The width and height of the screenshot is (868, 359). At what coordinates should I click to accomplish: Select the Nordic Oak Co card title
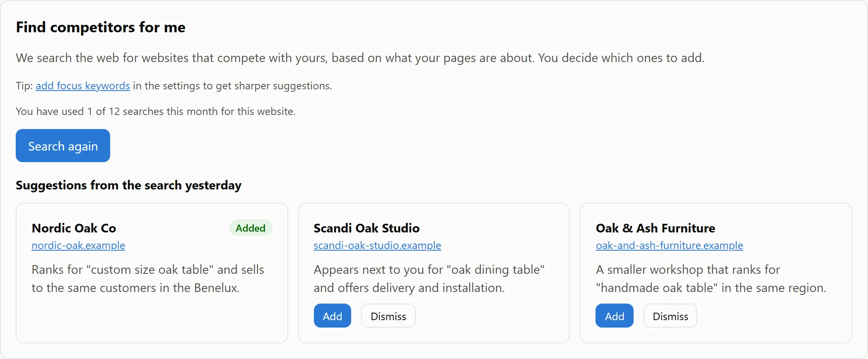(x=74, y=228)
